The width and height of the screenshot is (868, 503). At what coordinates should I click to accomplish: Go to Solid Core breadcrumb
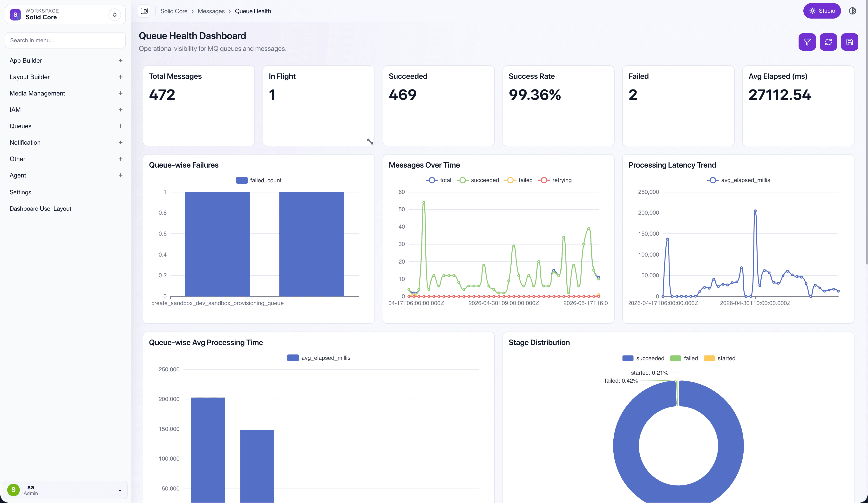(174, 11)
